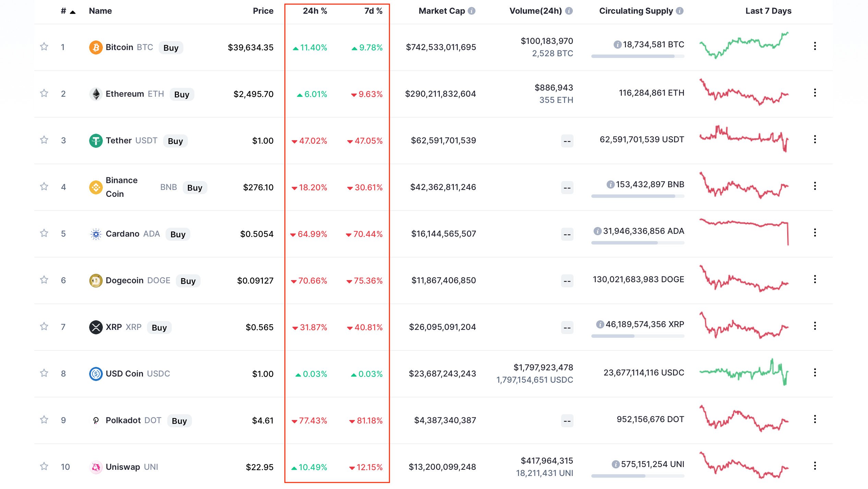
Task: Sort by Market Cap column header
Action: coord(442,11)
